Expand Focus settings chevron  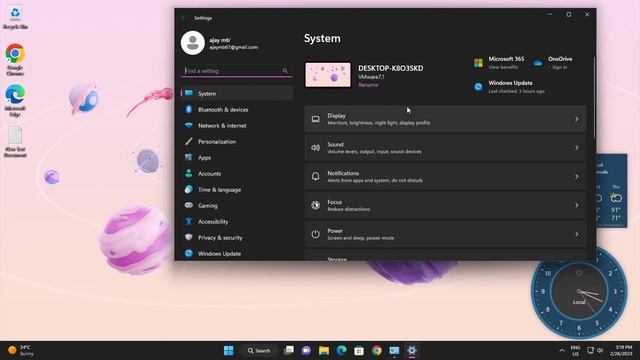click(x=577, y=205)
